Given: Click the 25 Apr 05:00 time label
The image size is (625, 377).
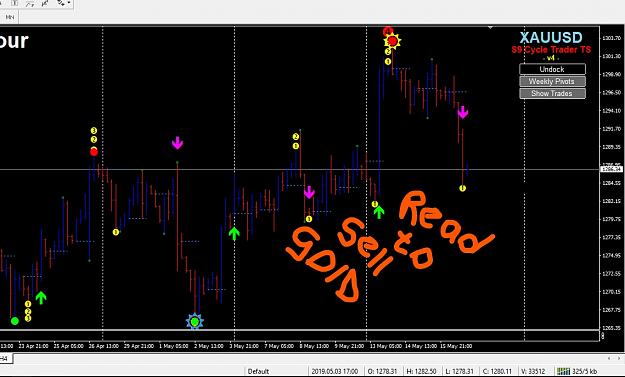Looking at the screenshot, I should [69, 346].
